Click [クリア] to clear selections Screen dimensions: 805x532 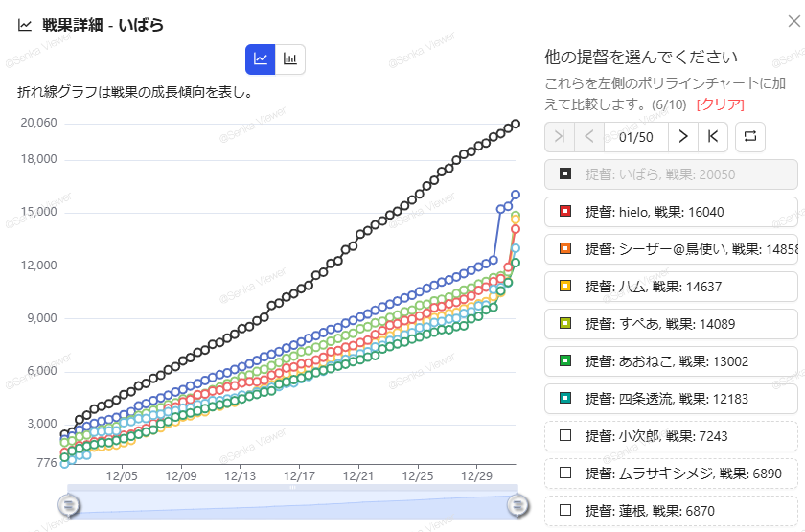(721, 104)
